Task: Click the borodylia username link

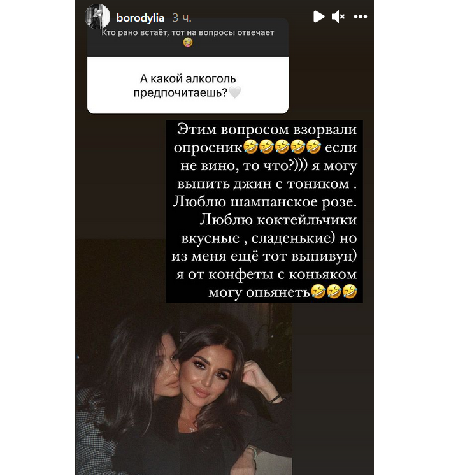Action: [140, 18]
